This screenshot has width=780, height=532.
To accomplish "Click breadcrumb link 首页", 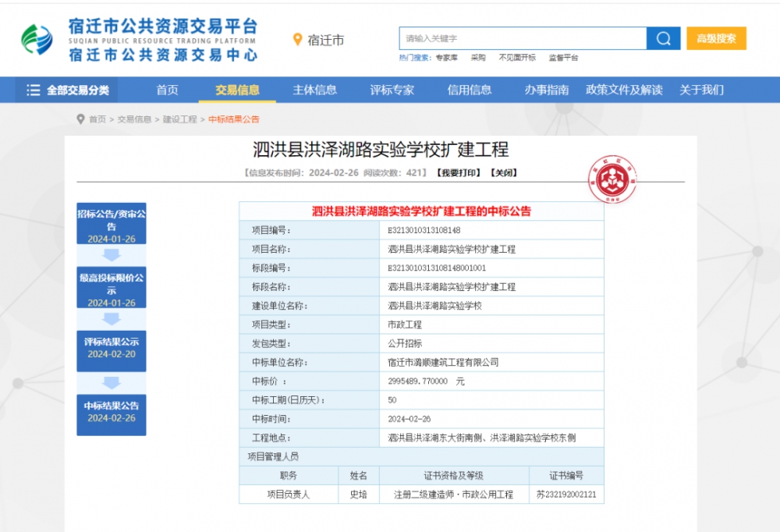I will [x=97, y=119].
